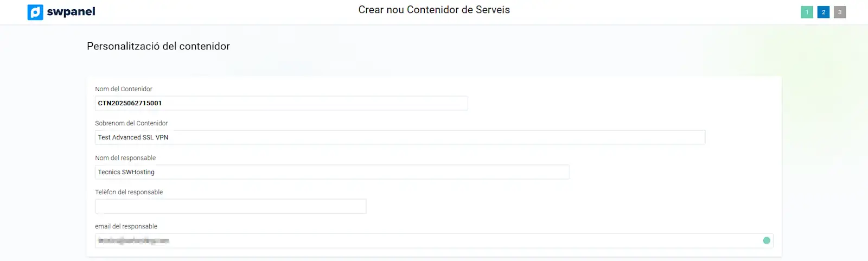Focus the Nom del Contenidor input field
The height and width of the screenshot is (261, 868).
pyautogui.click(x=281, y=103)
